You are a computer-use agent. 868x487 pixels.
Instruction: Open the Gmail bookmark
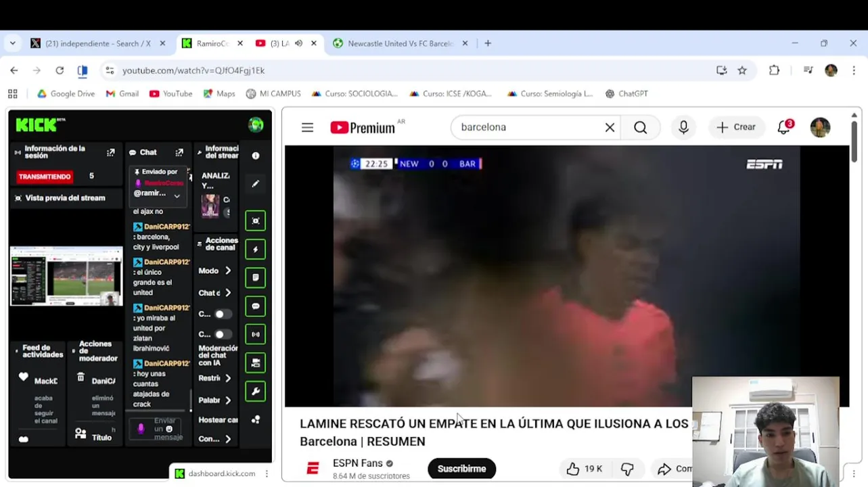point(122,94)
